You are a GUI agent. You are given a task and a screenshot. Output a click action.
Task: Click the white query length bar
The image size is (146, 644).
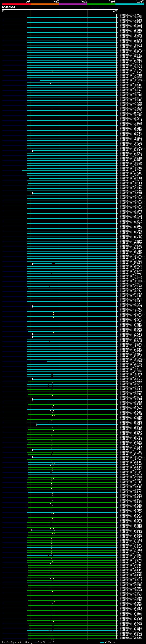click(60, 9)
